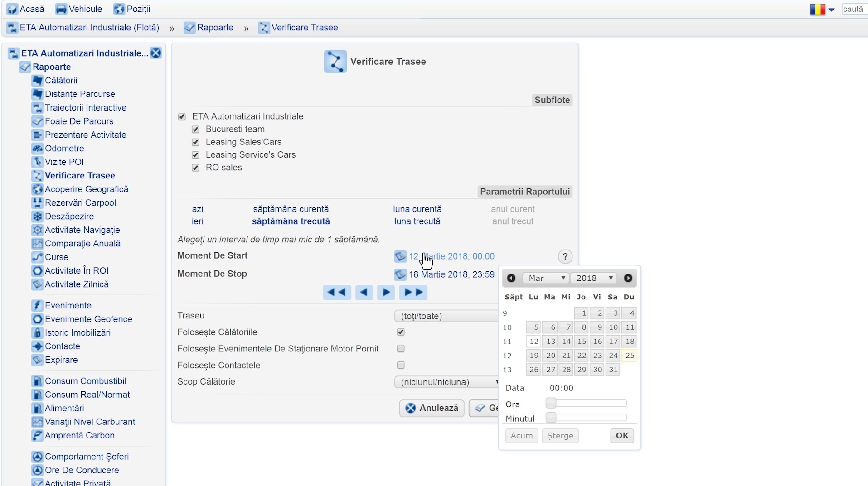
Task: Go to previous month in calendar
Action: click(x=511, y=278)
